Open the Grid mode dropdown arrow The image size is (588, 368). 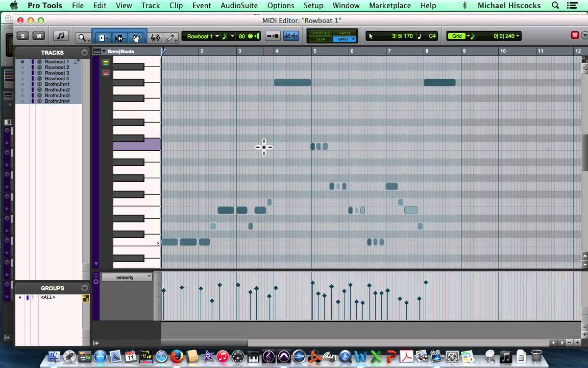[354, 39]
